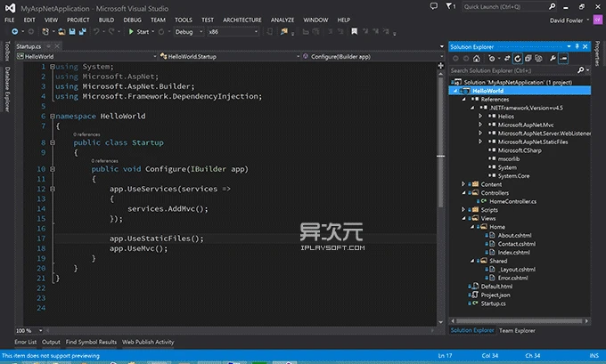Open the PROJECT menu
This screenshot has height=364, width=606.
78,20
